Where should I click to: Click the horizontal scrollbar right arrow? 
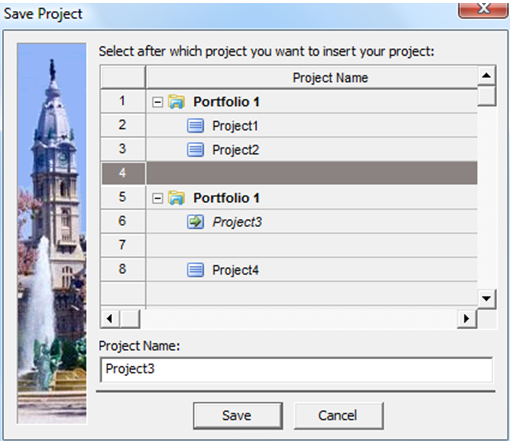pos(467,319)
